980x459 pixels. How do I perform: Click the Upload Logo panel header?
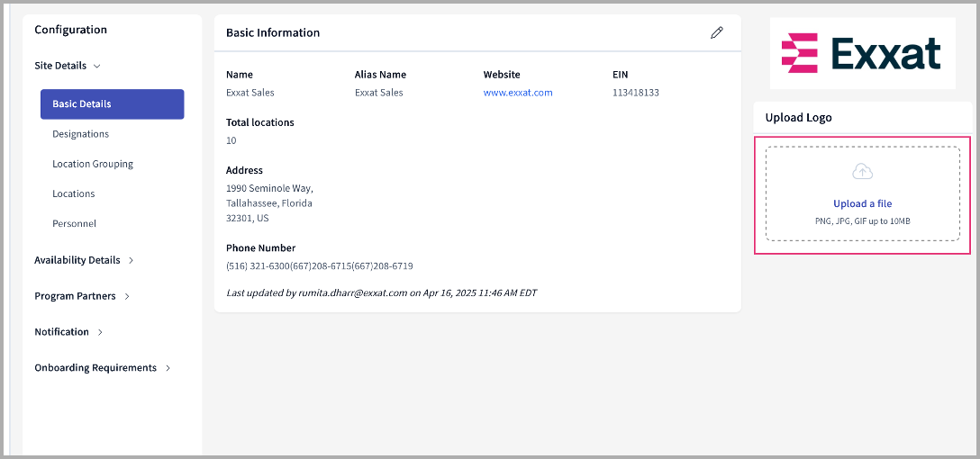(798, 118)
